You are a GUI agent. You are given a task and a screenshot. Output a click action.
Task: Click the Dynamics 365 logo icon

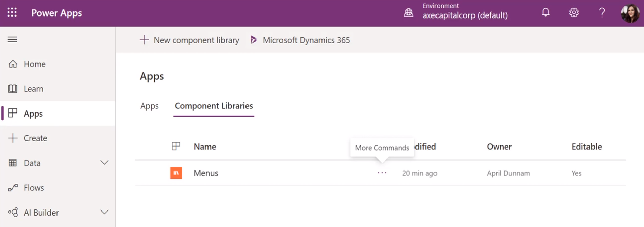[254, 40]
